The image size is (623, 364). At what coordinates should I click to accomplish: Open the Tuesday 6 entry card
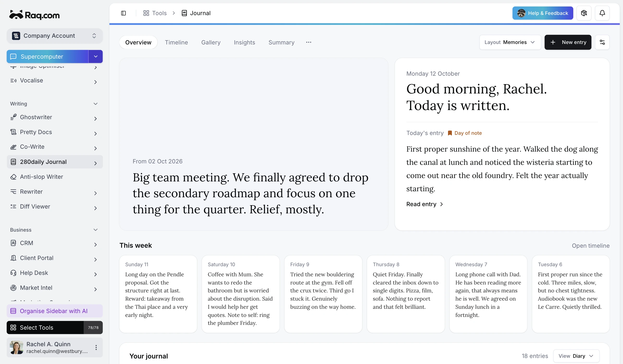pyautogui.click(x=571, y=294)
